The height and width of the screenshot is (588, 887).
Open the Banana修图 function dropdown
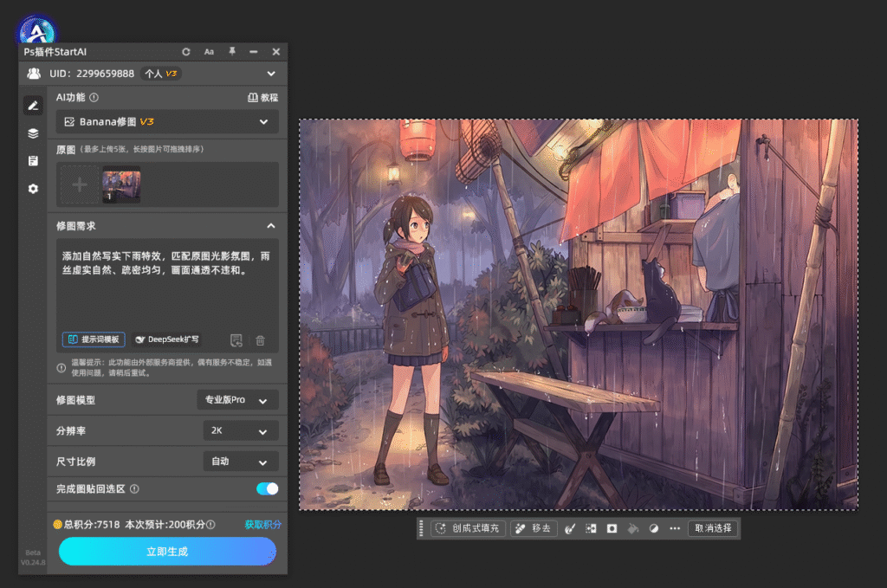(x=167, y=121)
